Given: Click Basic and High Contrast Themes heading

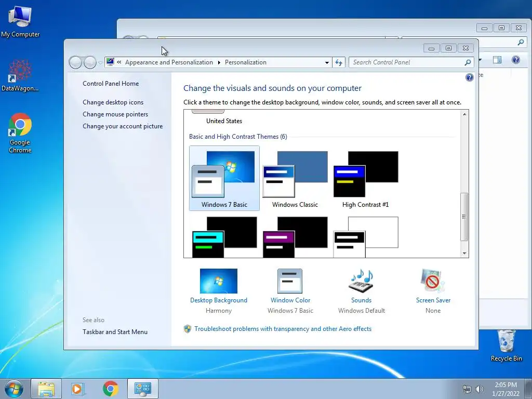Looking at the screenshot, I should pos(238,137).
